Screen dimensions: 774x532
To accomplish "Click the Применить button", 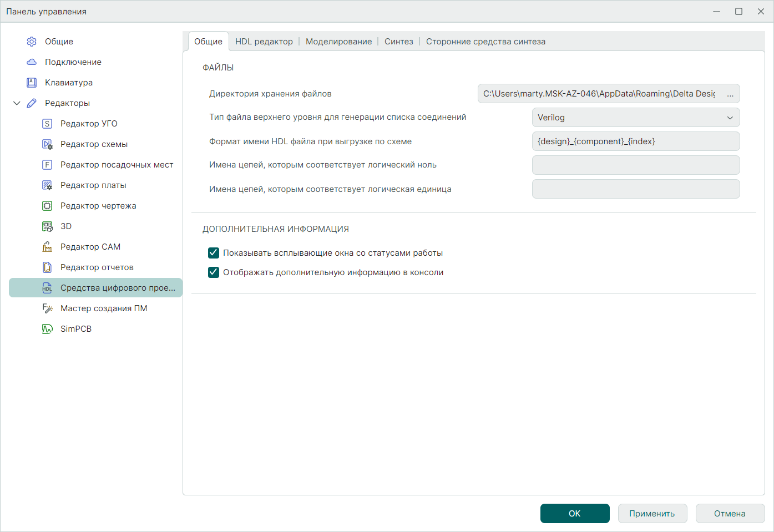I will point(652,514).
